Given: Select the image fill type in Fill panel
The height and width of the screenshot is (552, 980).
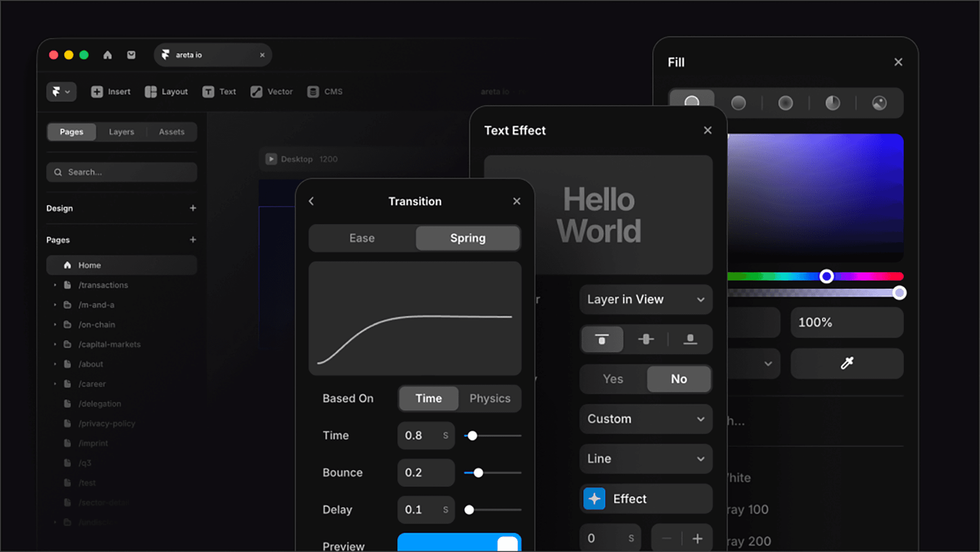Looking at the screenshot, I should pyautogui.click(x=879, y=103).
